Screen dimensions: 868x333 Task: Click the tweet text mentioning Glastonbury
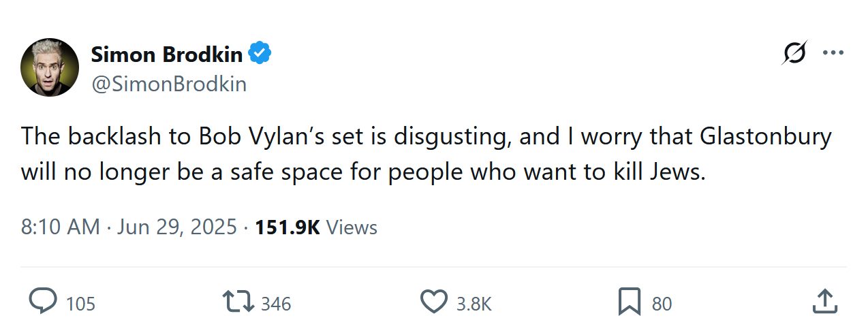click(x=426, y=154)
